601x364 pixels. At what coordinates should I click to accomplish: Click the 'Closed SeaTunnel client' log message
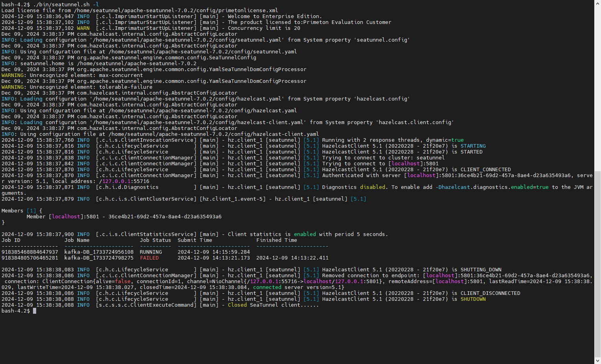(273, 305)
